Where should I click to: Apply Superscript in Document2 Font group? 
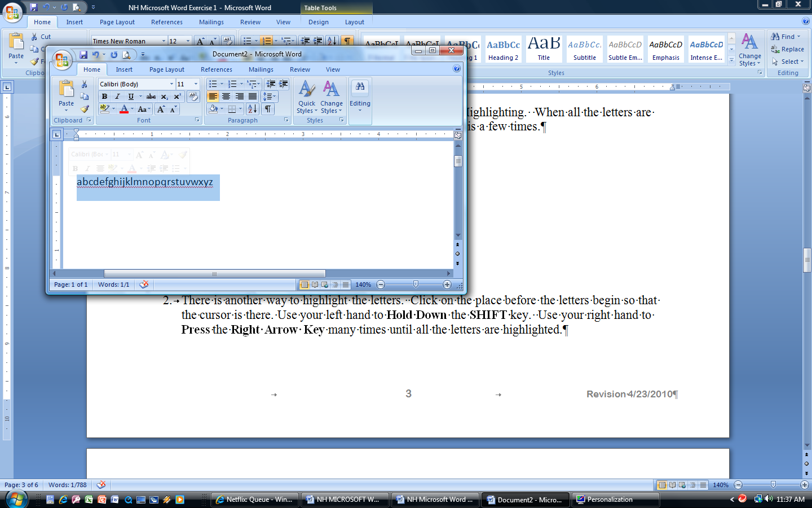177,97
